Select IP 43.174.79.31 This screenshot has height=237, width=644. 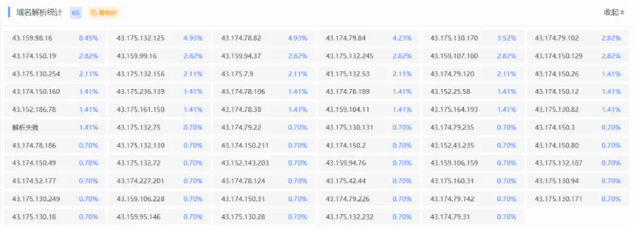(x=450, y=217)
